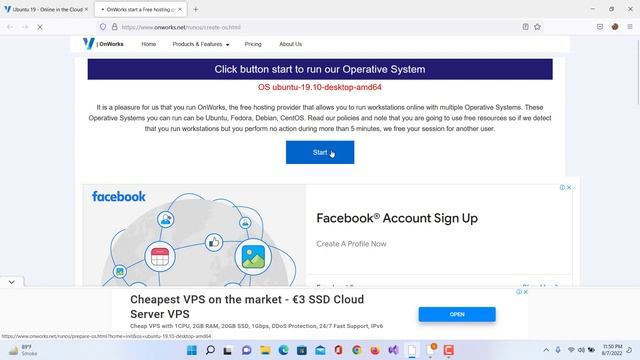Show hidden system tray icons

(x=546, y=350)
